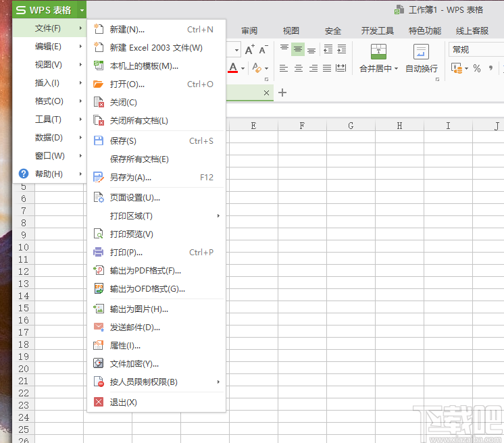The width and height of the screenshot is (504, 443).
Task: Click 发送邮件(D) mail icon
Action: pos(99,327)
